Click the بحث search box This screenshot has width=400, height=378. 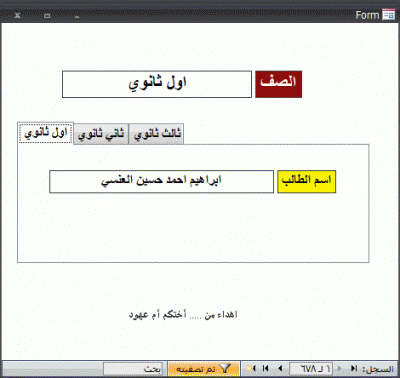pyautogui.click(x=133, y=369)
